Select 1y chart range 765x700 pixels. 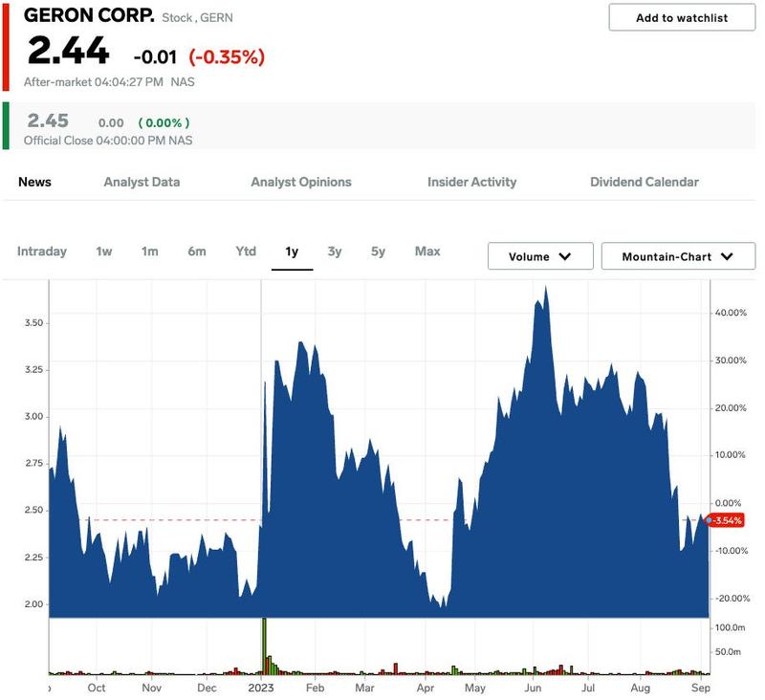(x=292, y=252)
